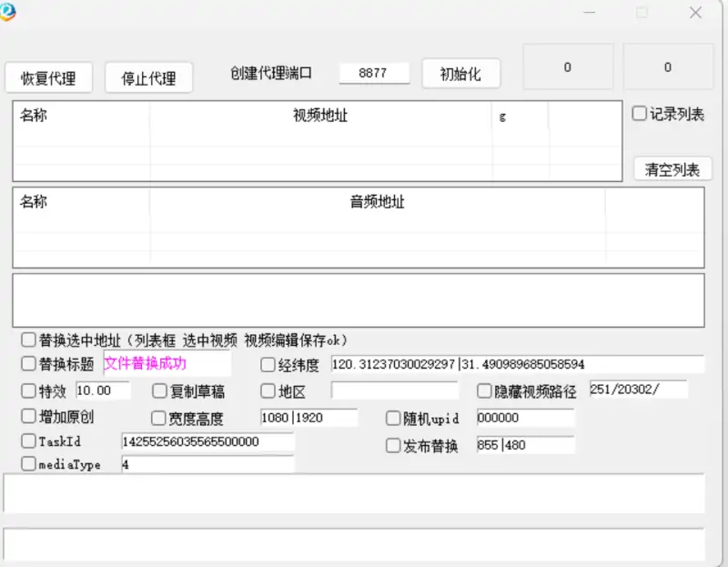启用隐藏视频路径选项
Screen dimensions: 728x567
(483, 391)
